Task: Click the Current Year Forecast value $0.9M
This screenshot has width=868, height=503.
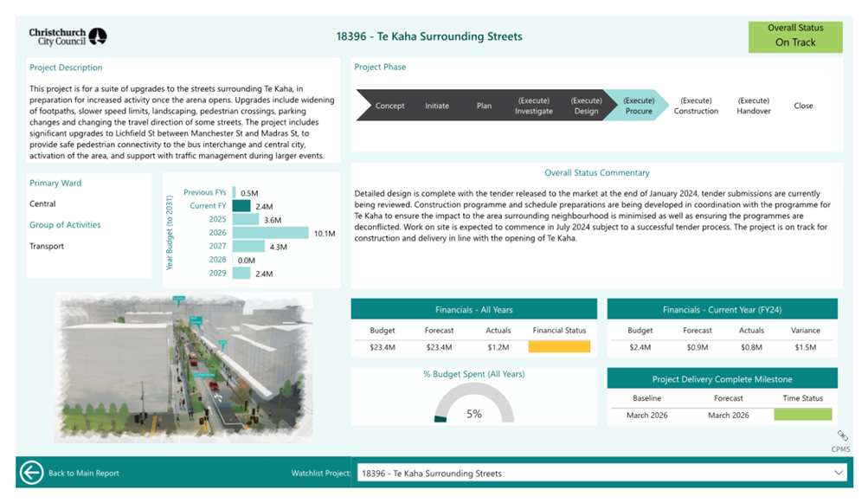Action: click(697, 347)
